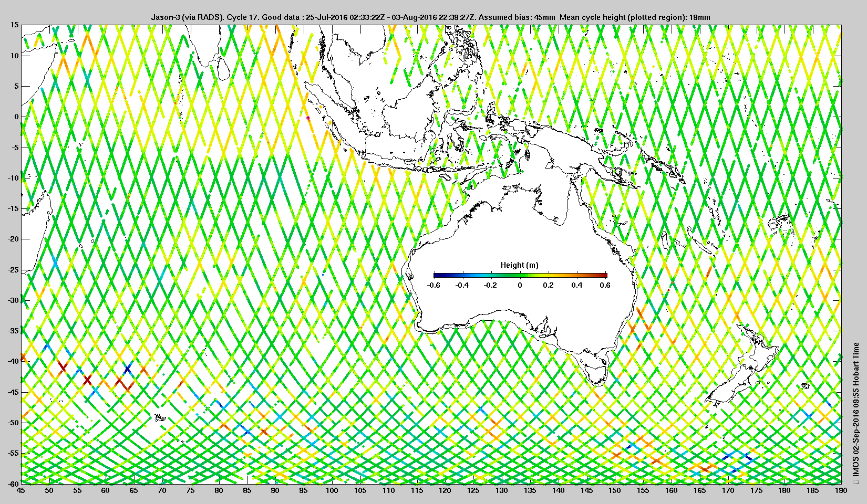Viewport: 867px width, 504px height.
Task: Click longitude tick label 145 on bottom axis
Action: coord(586,490)
